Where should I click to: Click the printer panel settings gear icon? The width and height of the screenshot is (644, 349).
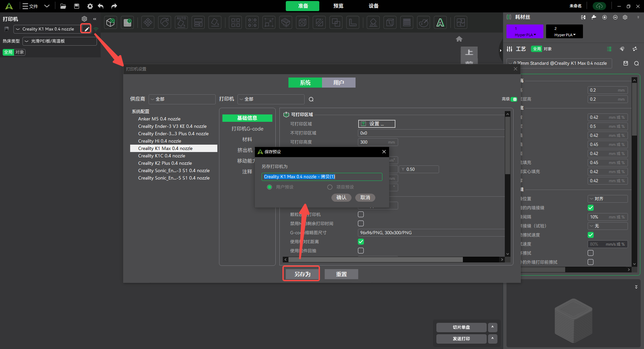point(85,19)
